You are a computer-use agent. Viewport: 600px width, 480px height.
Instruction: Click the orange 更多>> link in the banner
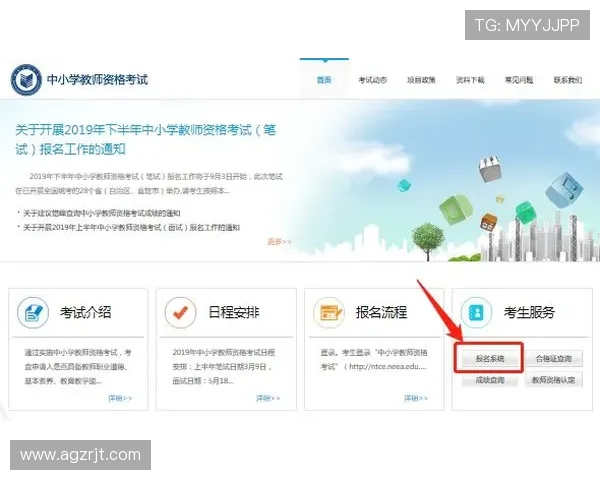click(x=279, y=242)
